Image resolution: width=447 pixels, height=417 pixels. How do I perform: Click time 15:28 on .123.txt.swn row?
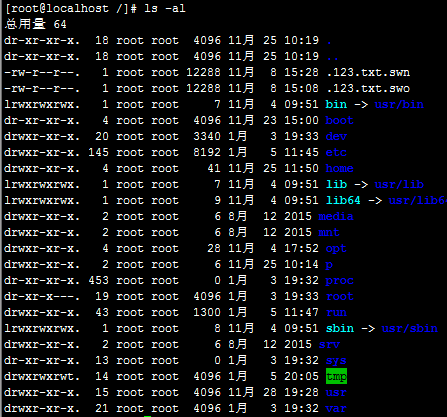point(301,72)
